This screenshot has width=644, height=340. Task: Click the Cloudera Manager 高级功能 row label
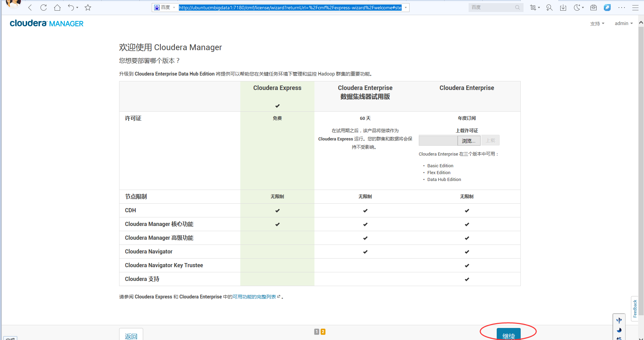[159, 238]
